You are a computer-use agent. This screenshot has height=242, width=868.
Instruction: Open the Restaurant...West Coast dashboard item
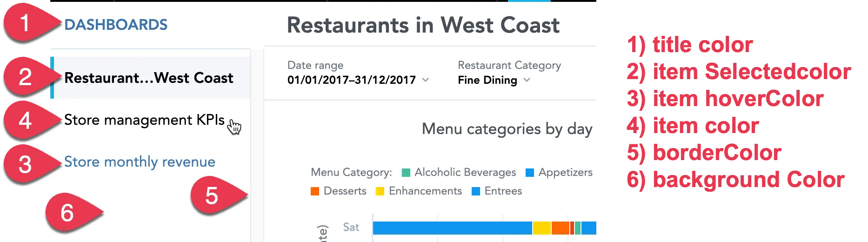[149, 78]
